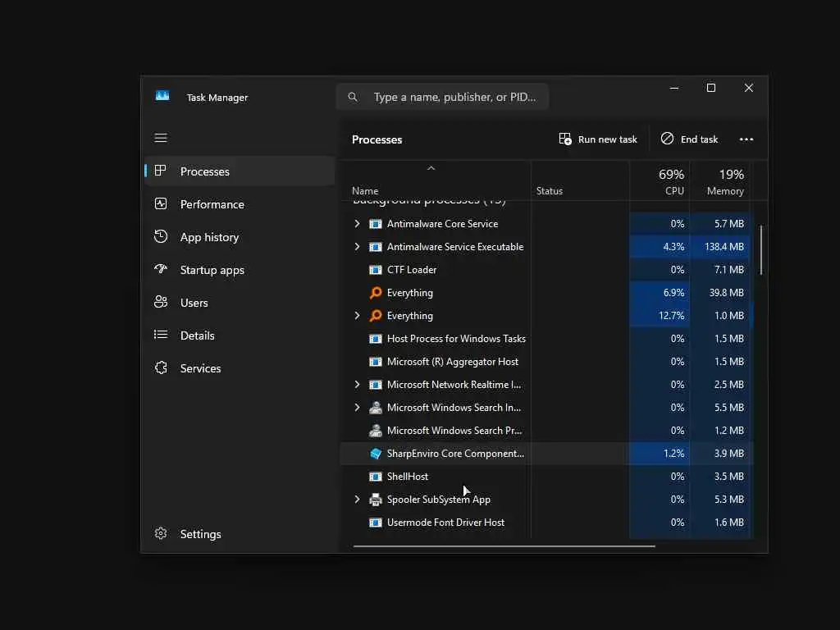Click the search magnifier icon
Screen dimensions: 840x630
pos(353,97)
